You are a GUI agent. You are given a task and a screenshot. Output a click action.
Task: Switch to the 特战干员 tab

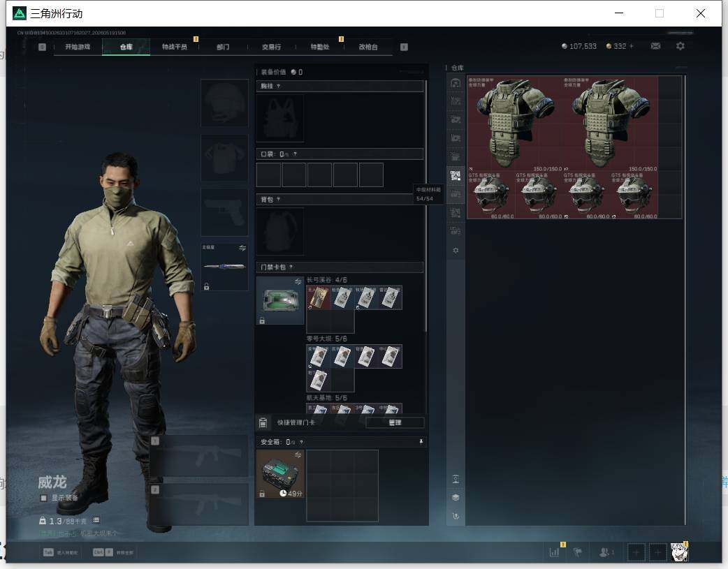tap(174, 47)
